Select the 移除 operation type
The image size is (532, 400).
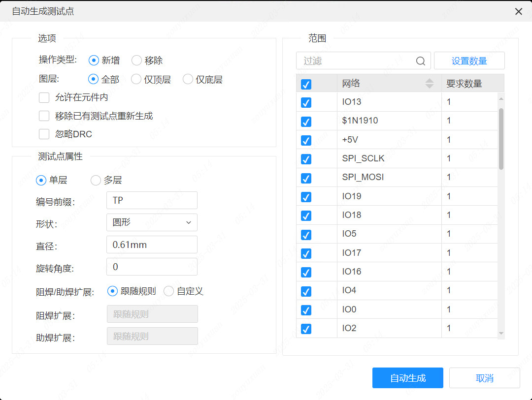pyautogui.click(x=136, y=60)
